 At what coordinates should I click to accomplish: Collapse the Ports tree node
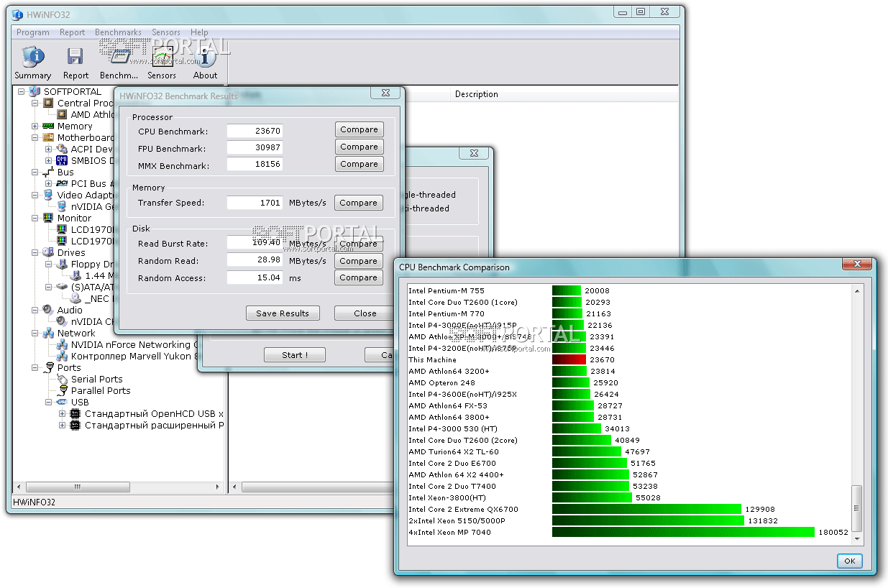pos(35,367)
